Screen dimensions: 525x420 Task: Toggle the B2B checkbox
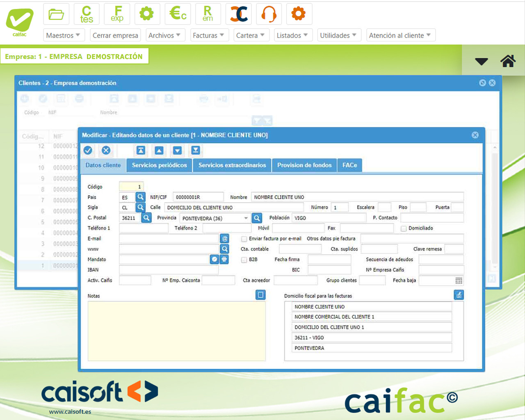[x=244, y=260]
